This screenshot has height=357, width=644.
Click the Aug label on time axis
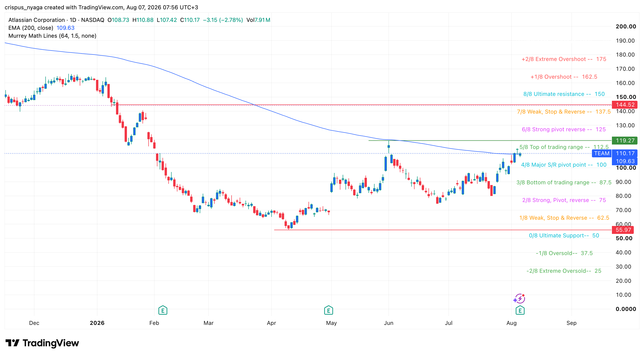pos(511,323)
